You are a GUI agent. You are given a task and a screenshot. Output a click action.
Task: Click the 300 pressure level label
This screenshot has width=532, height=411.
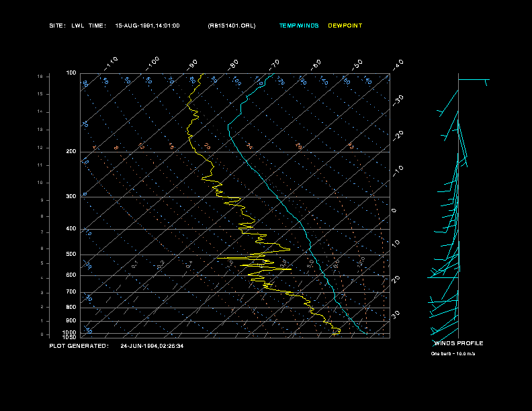(x=71, y=196)
